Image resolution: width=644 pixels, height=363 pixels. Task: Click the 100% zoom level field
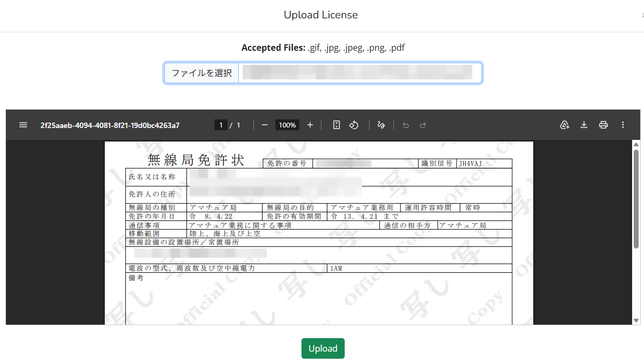click(x=287, y=125)
